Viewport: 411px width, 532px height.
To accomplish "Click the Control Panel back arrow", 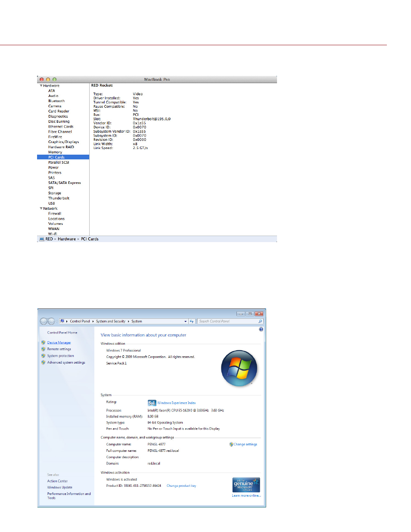I will (44, 321).
